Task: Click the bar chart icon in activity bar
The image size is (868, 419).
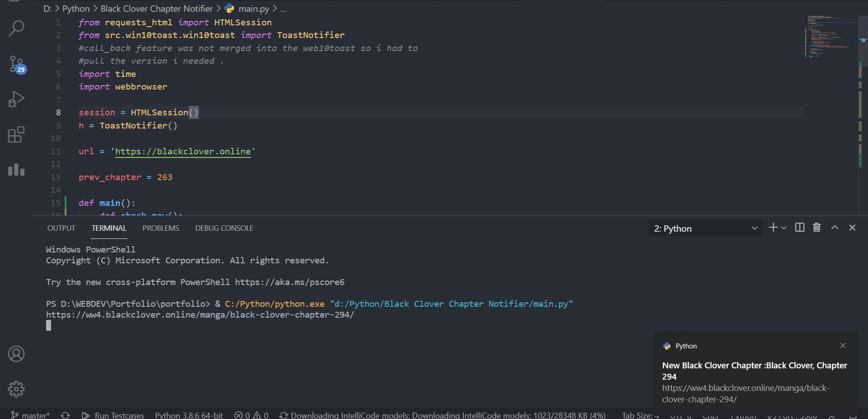Action: [x=16, y=170]
